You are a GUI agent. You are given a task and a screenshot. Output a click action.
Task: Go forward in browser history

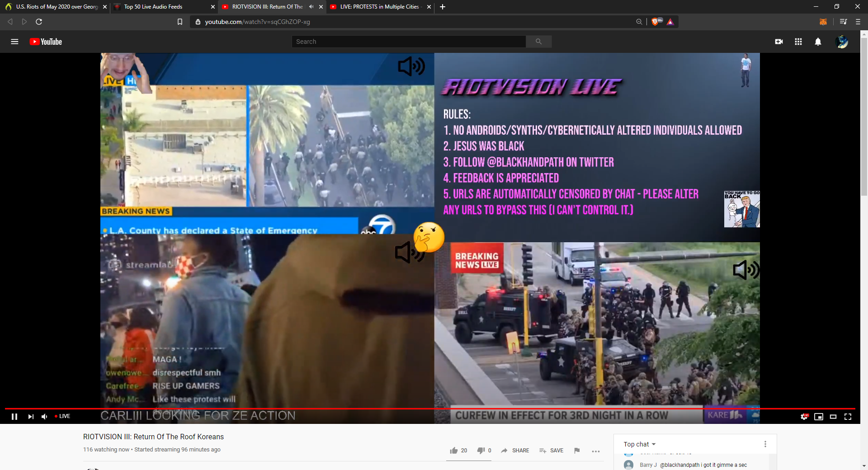[x=24, y=22]
